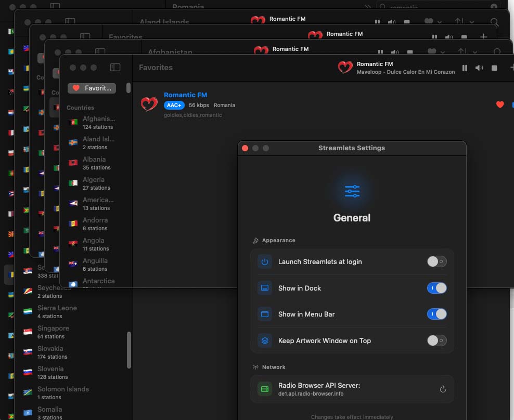The width and height of the screenshot is (514, 420).
Task: Disable the Show in Dock switch
Action: 436,288
